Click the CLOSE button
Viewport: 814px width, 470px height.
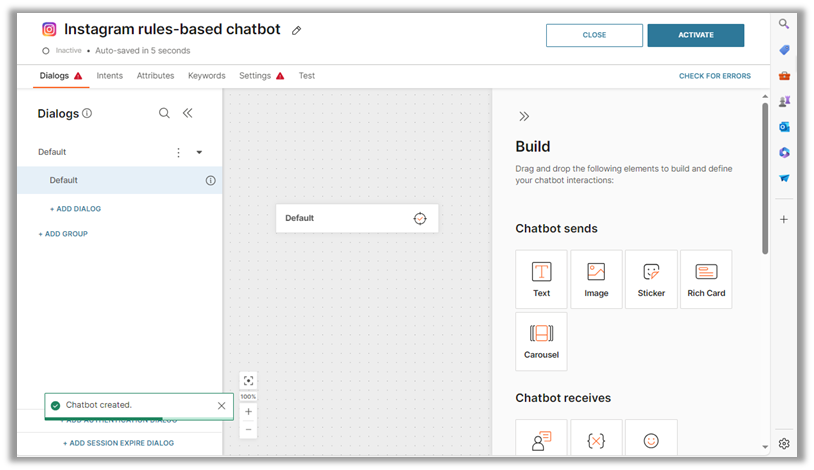coord(594,35)
